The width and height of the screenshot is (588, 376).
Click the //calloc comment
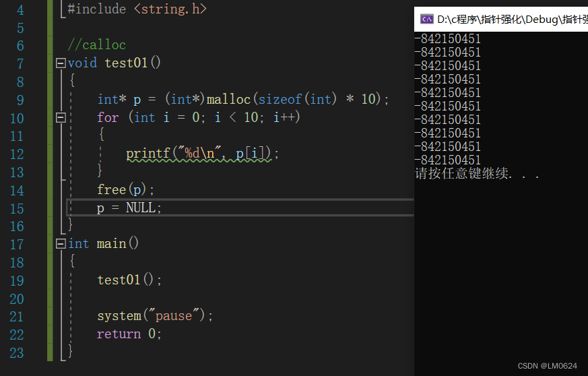tap(96, 44)
